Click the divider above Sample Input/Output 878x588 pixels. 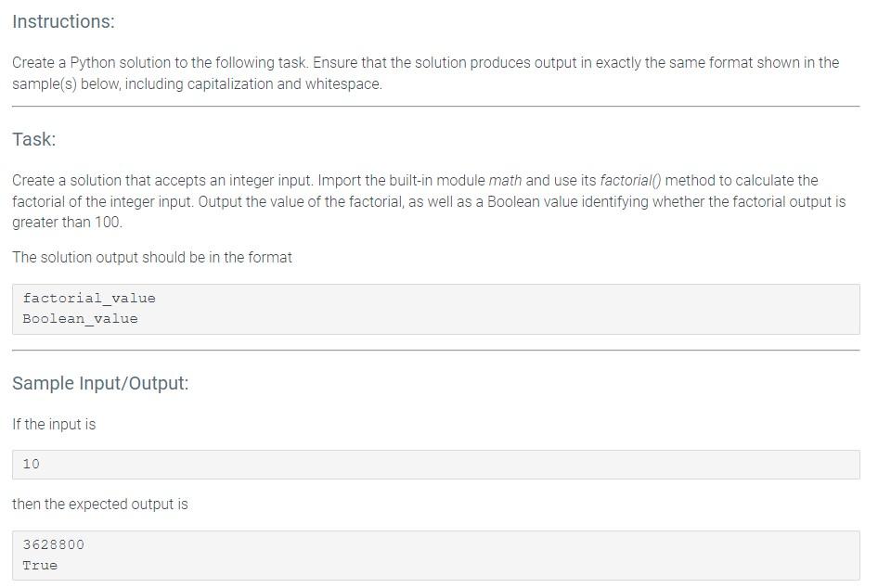tap(435, 351)
